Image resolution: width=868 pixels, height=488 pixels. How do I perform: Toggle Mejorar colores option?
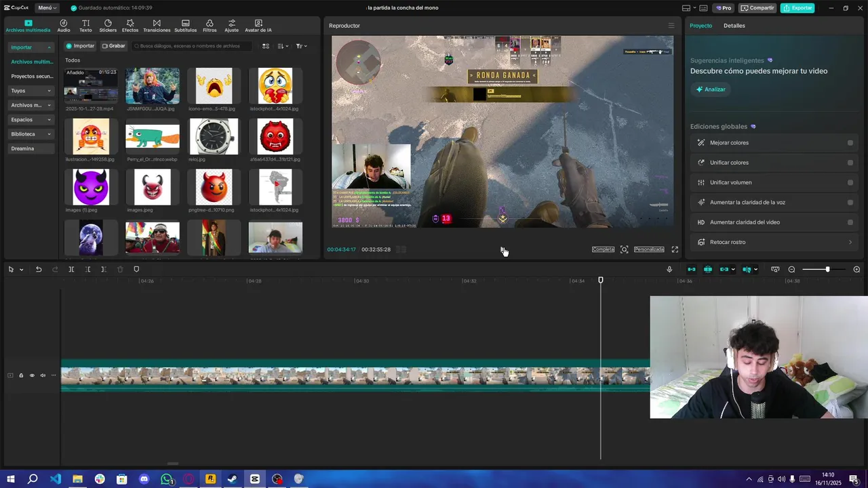[850, 143]
